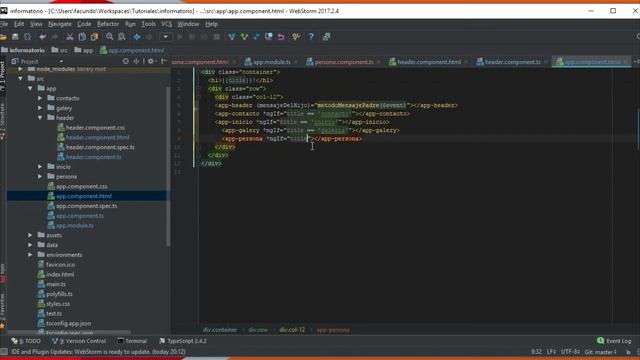Click the Copy icon in toolbar
640x360 pixels.
82,37
